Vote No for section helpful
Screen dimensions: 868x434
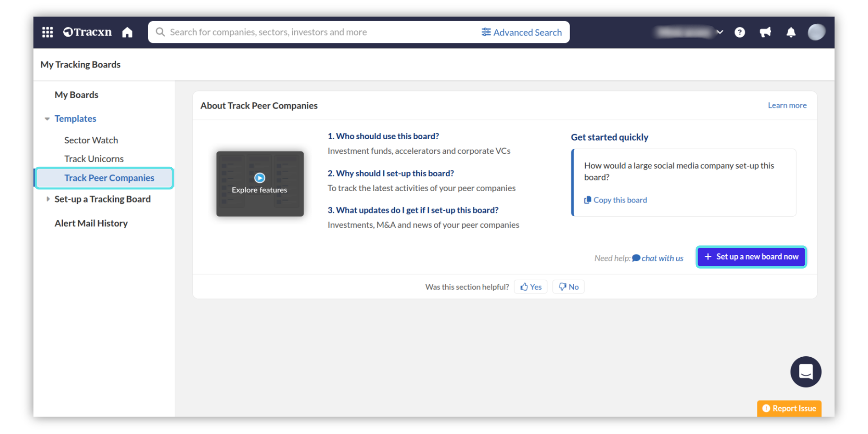(x=568, y=287)
